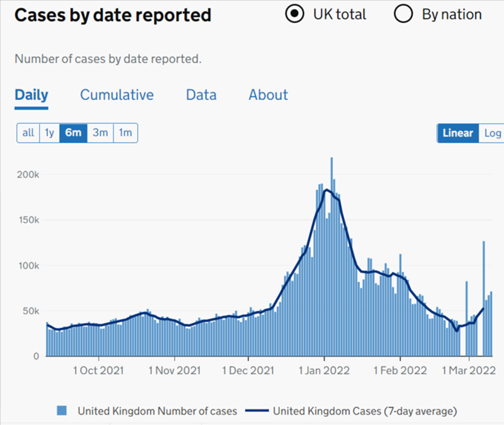Set time range to 1y
Screen dimensions: 504x425
tap(50, 133)
